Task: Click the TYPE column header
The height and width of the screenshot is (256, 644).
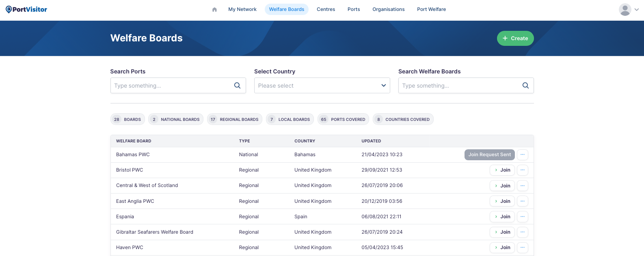Action: 244,141
